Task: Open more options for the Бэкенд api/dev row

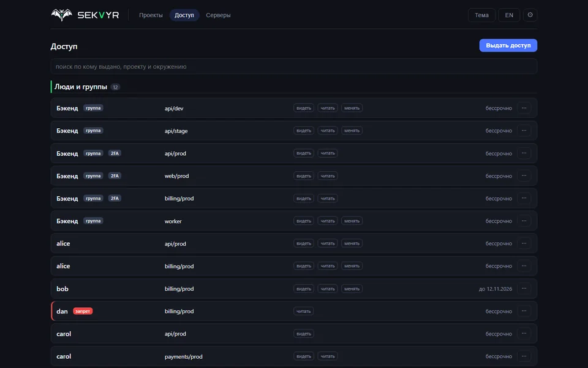Action: pyautogui.click(x=524, y=108)
